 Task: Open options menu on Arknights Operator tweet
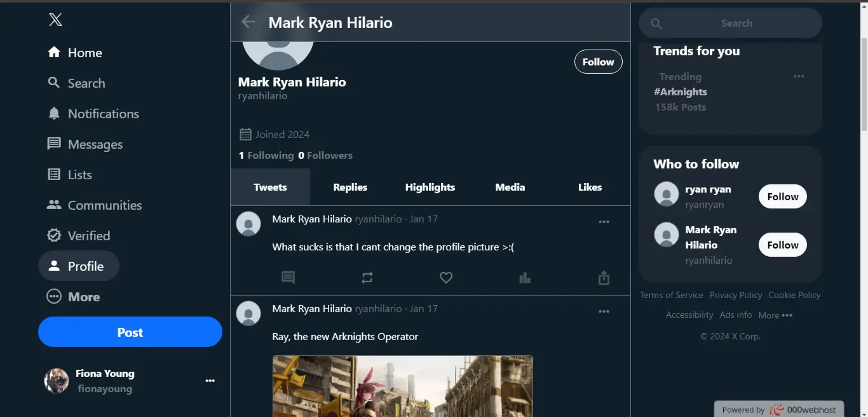point(604,311)
